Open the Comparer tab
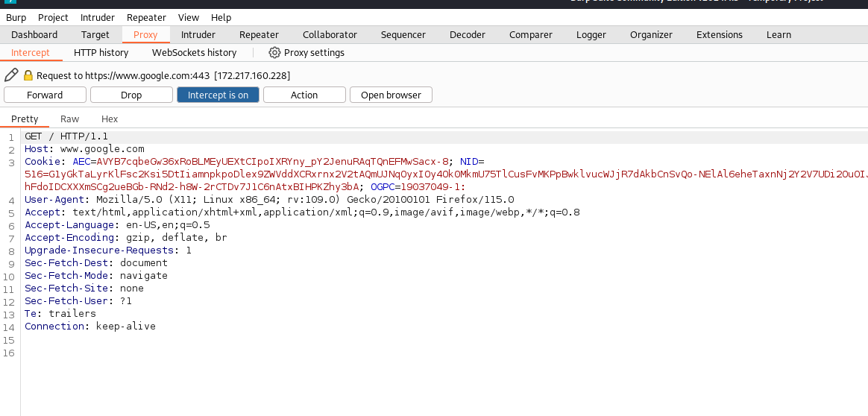 point(531,35)
